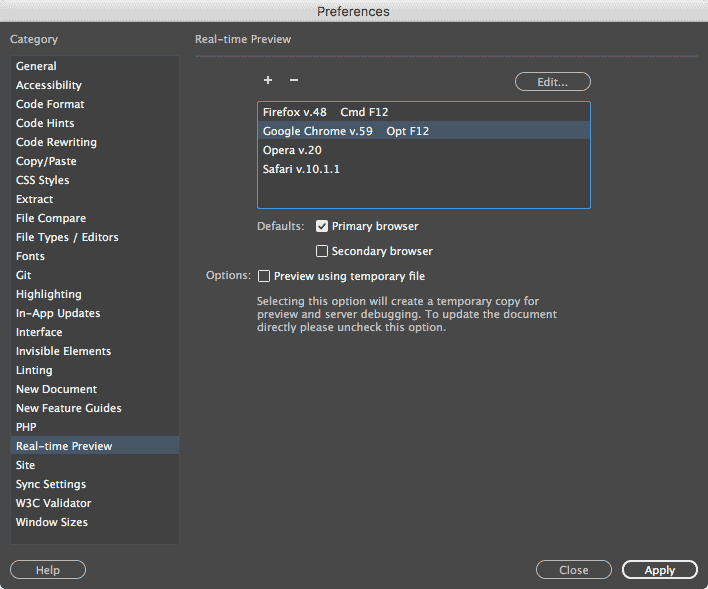Select Firefox v.48 in browser list
This screenshot has width=708, height=589.
click(x=295, y=112)
